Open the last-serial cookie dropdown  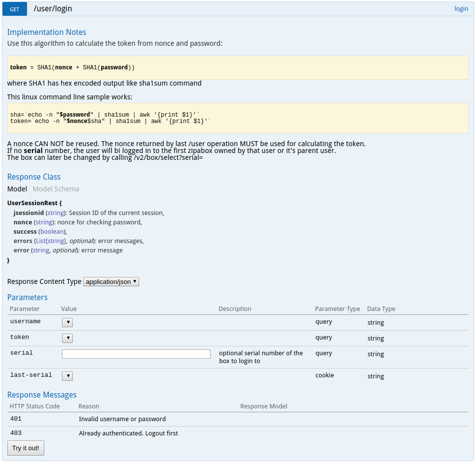[67, 375]
